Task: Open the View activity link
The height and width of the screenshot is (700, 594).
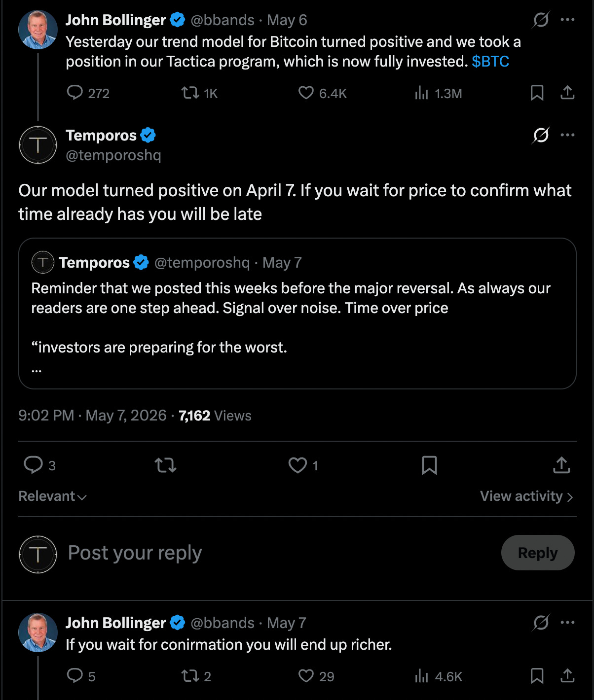Action: (x=526, y=496)
